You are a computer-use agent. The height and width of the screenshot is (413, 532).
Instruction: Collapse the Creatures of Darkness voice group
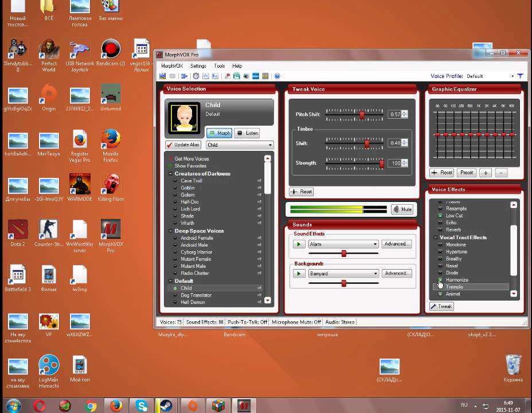pos(170,174)
